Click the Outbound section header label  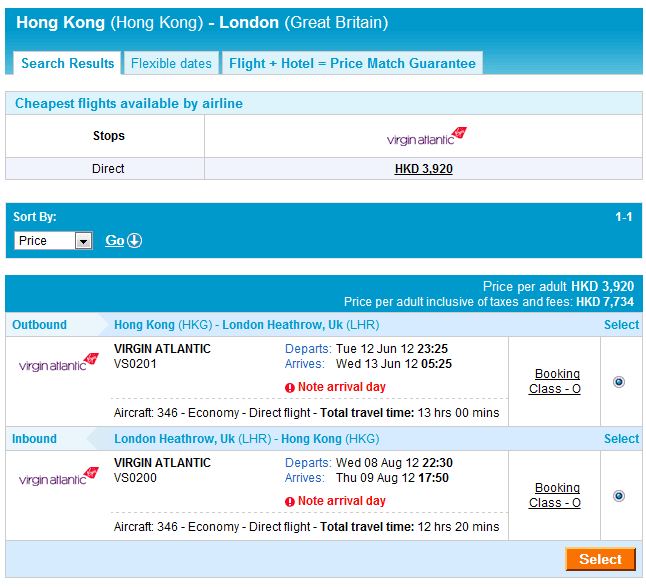(39, 325)
